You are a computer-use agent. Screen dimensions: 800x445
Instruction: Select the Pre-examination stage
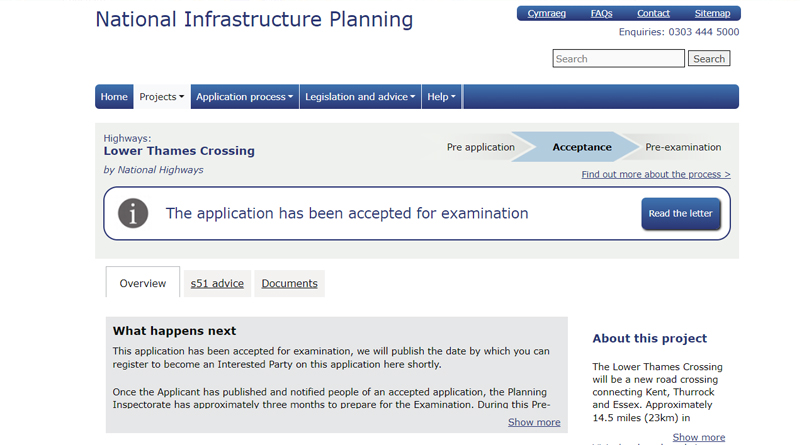tap(683, 147)
